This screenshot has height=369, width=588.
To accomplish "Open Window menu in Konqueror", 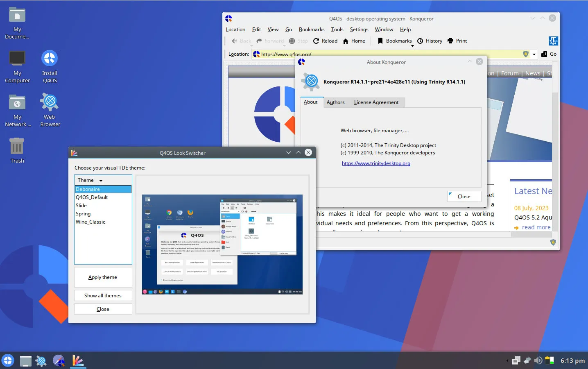I will click(x=384, y=29).
